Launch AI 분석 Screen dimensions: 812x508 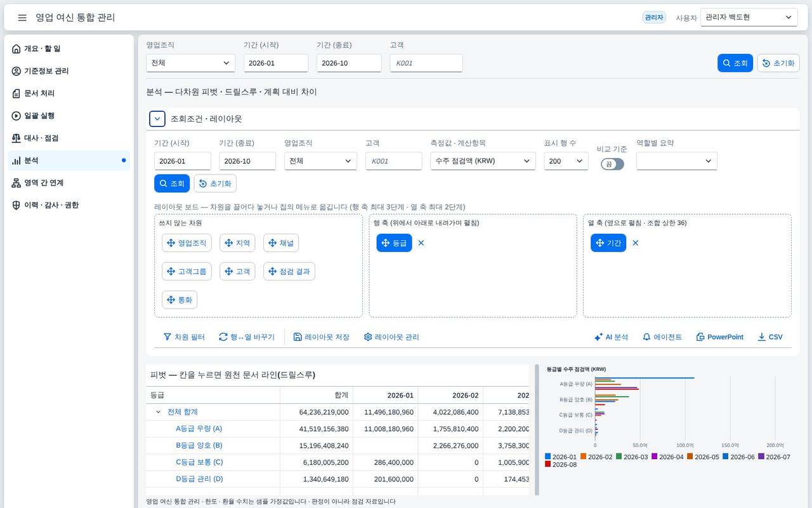point(611,337)
